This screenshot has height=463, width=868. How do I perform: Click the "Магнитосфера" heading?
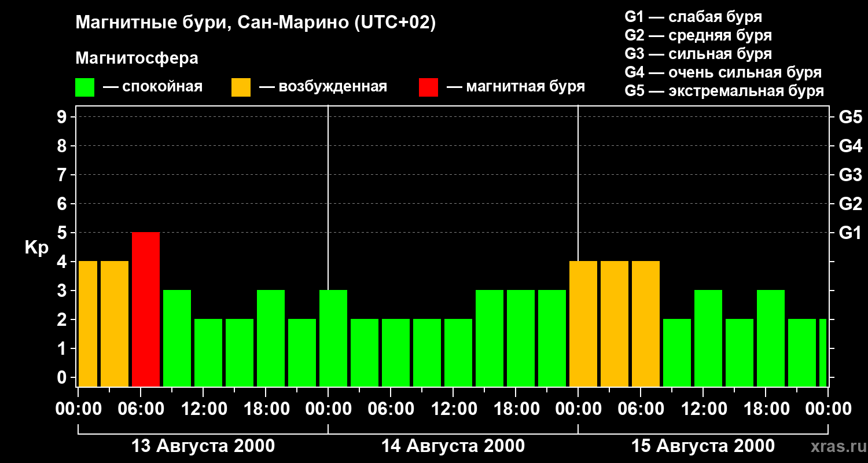(x=137, y=58)
